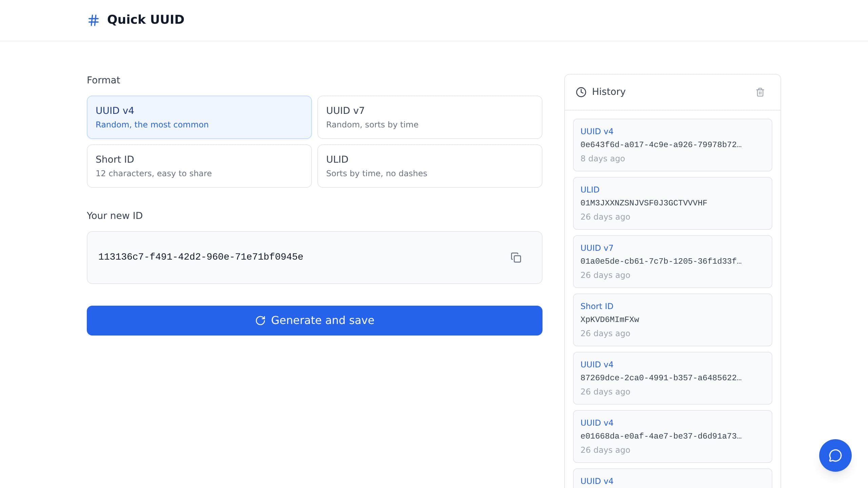Click the clock icon beside History
Screen dimensions: 868x488
point(581,92)
